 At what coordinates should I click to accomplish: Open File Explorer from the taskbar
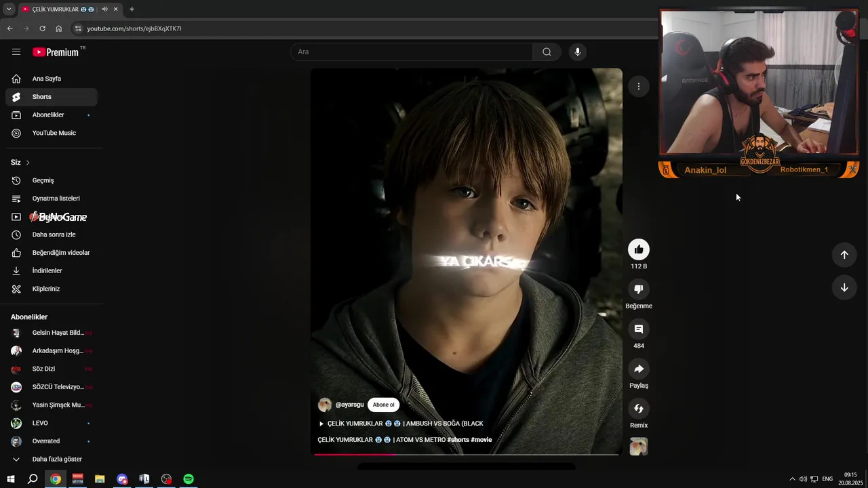100,479
